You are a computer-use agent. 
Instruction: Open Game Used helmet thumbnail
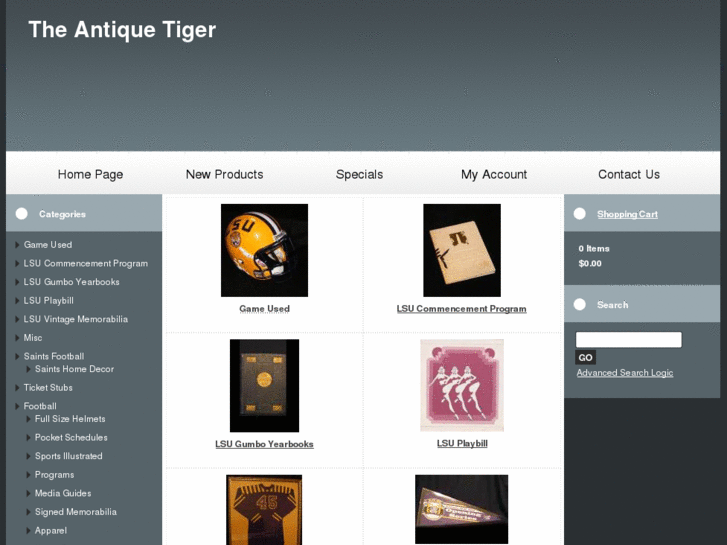(x=264, y=250)
